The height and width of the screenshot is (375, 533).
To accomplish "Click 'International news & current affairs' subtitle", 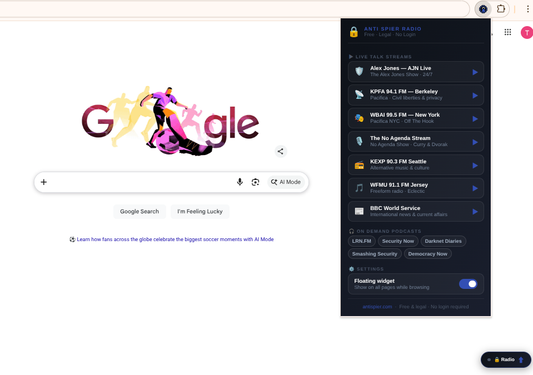I will 409,215.
